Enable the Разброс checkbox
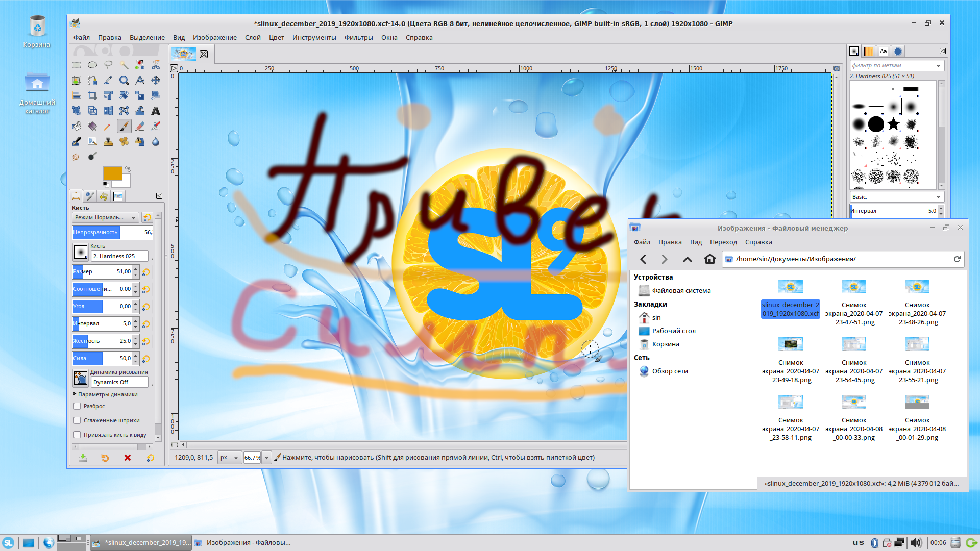The width and height of the screenshot is (980, 551). (x=77, y=406)
